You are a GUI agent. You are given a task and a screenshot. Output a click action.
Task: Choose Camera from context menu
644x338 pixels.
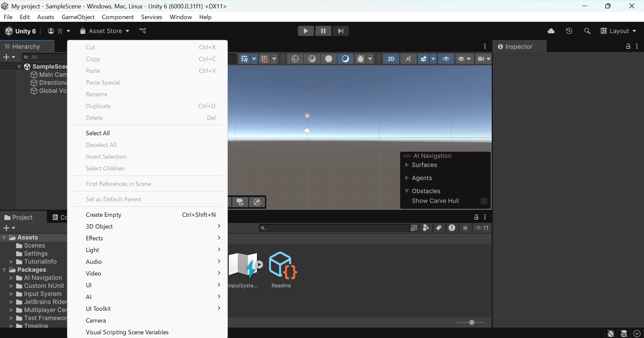(x=147, y=321)
